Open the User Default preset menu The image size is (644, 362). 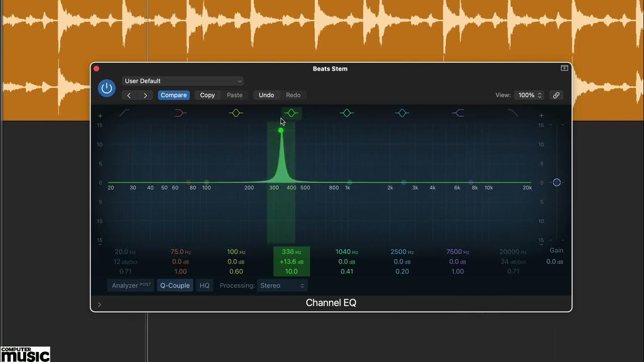[x=183, y=81]
